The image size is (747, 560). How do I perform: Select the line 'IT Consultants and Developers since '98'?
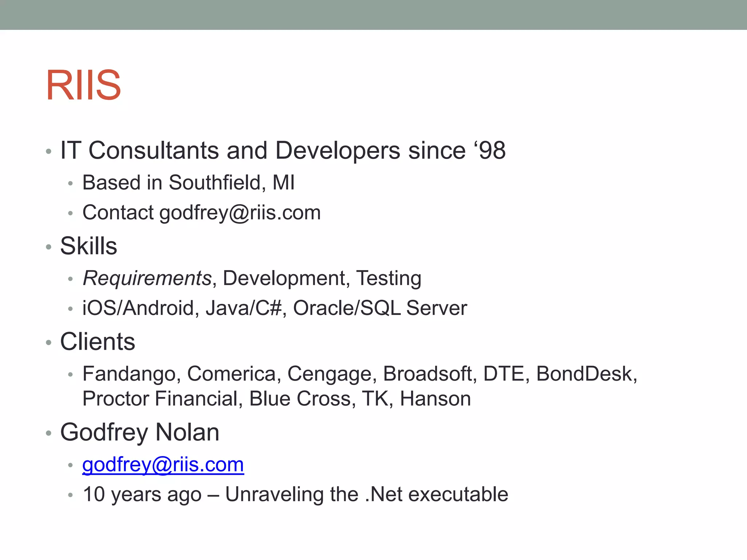283,151
